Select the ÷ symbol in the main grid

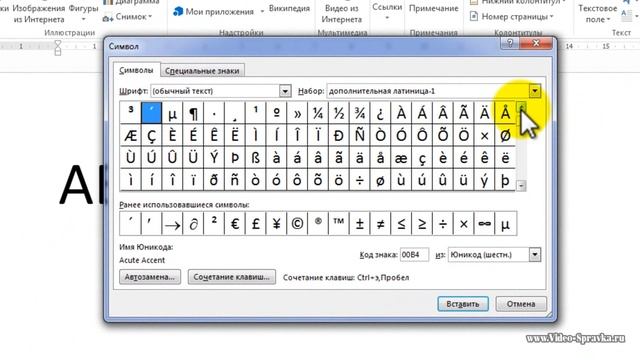[360, 180]
